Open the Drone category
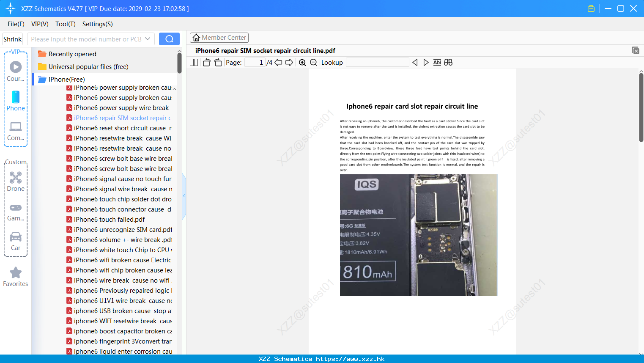The width and height of the screenshot is (644, 363). tap(16, 181)
